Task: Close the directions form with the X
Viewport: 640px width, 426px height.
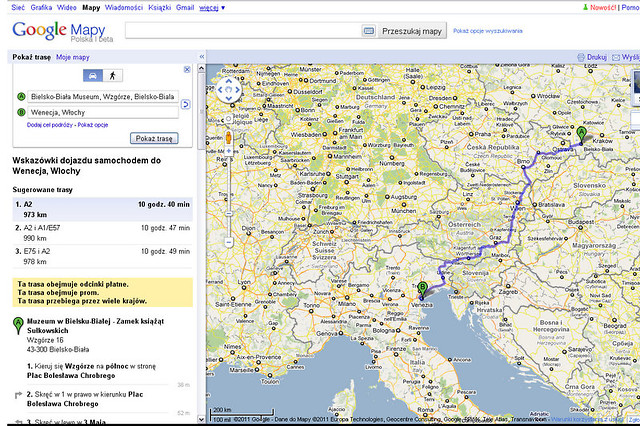Action: tap(187, 69)
